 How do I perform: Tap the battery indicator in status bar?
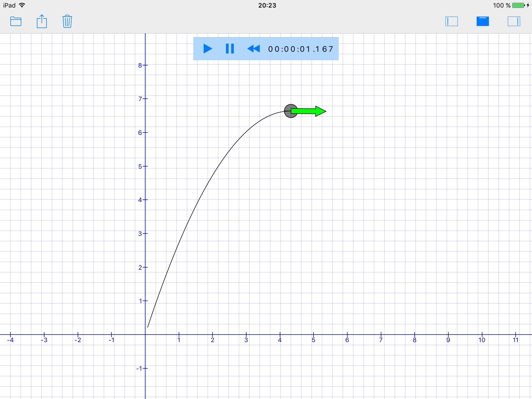tap(518, 5)
